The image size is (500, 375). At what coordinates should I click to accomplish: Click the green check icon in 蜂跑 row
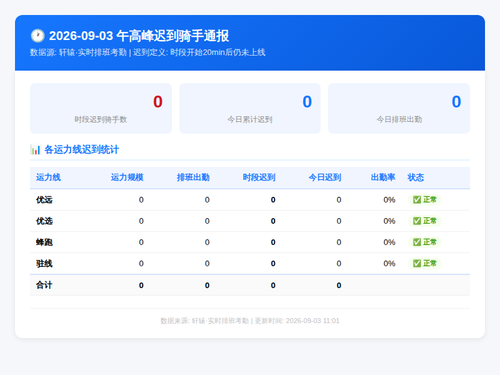(x=417, y=242)
